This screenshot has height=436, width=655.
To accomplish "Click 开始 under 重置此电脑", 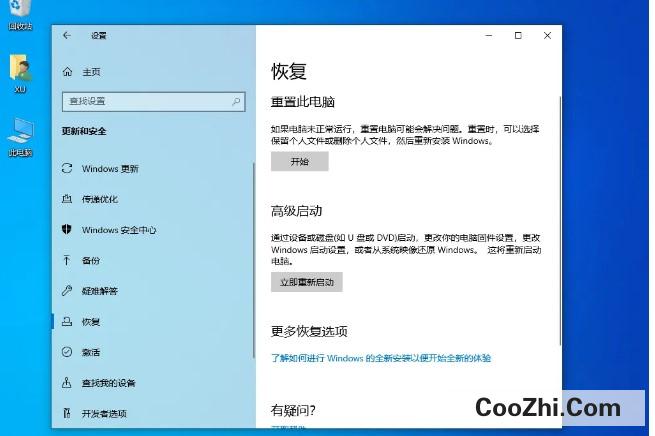I will tap(300, 161).
